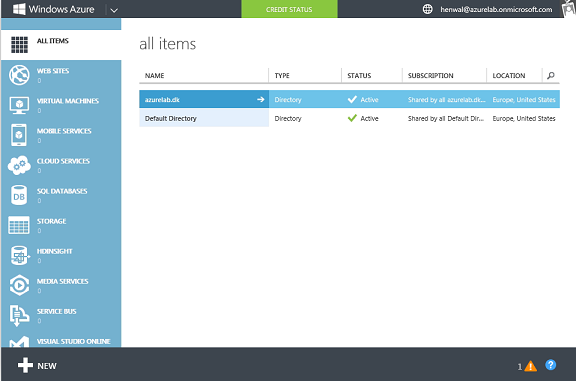Select the Virtual Machines monitor icon
The image size is (576, 381).
tap(19, 105)
